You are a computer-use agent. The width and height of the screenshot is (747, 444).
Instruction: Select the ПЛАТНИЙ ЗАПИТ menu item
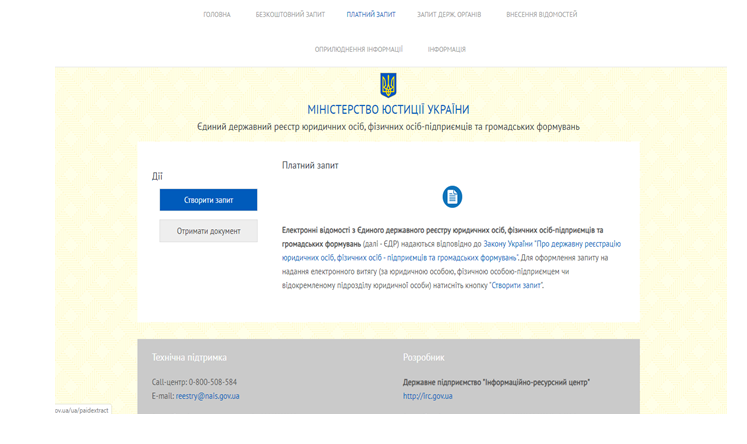coord(371,15)
